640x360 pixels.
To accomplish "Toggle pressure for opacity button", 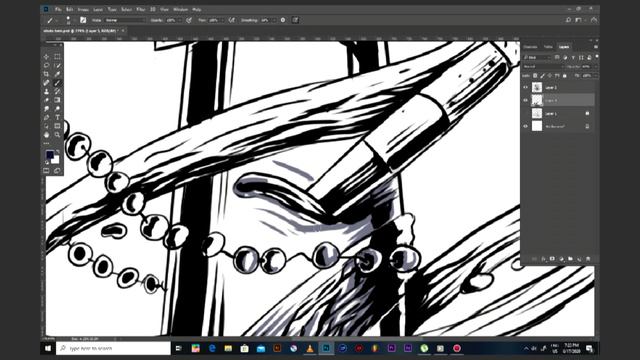I will (x=189, y=20).
